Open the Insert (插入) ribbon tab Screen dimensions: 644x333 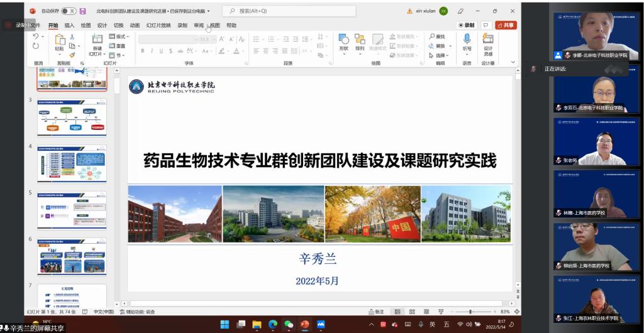pos(69,25)
